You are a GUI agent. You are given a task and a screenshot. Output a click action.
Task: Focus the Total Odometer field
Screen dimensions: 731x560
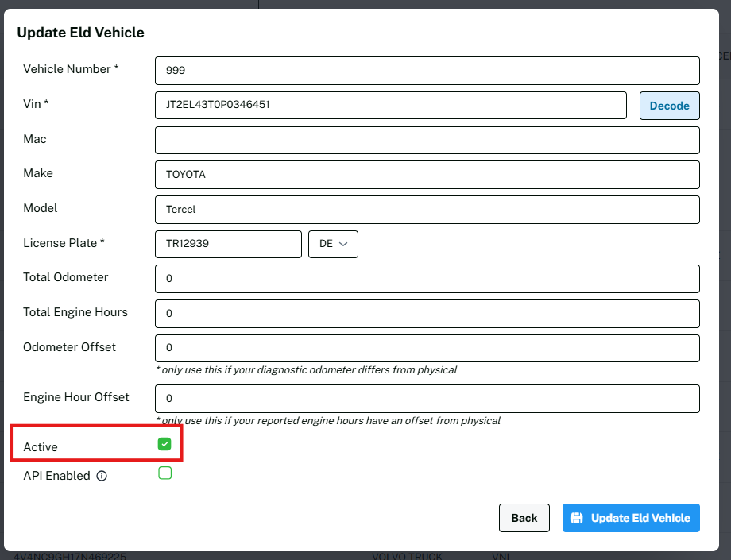point(427,279)
